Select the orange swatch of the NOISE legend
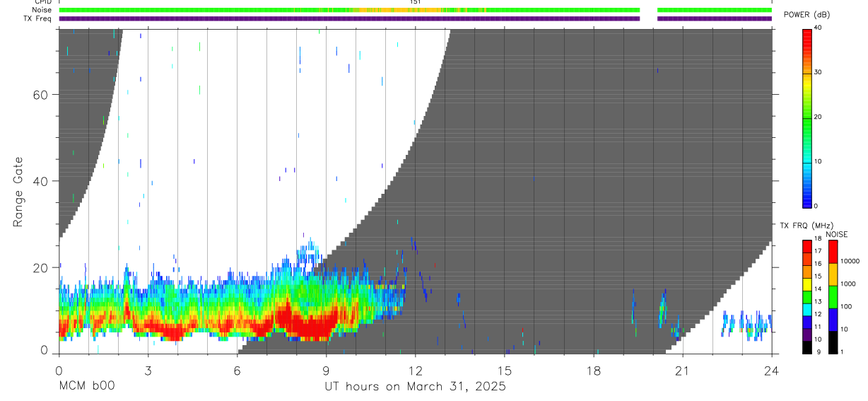Screen dimensions: 868x401 833,274
